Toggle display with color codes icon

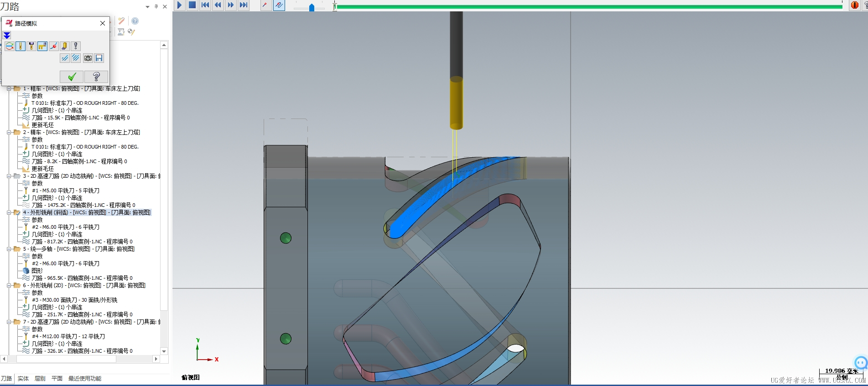pyautogui.click(x=10, y=46)
